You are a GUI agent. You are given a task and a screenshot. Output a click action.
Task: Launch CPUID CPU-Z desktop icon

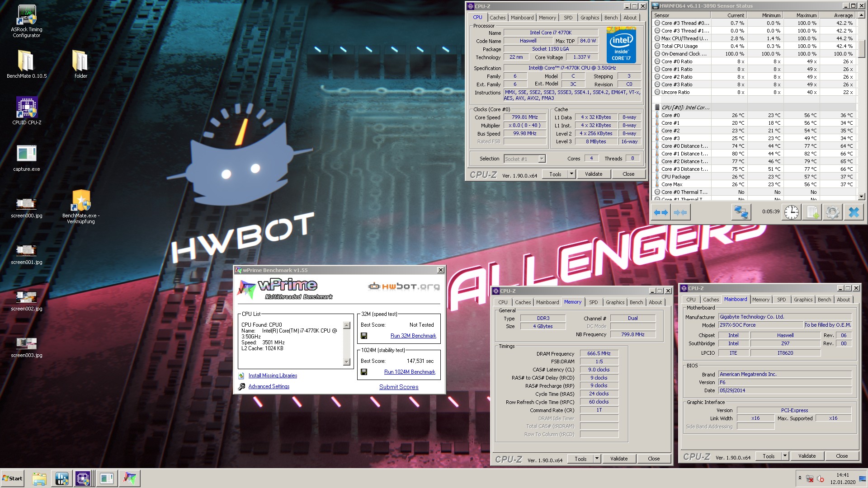(26, 110)
